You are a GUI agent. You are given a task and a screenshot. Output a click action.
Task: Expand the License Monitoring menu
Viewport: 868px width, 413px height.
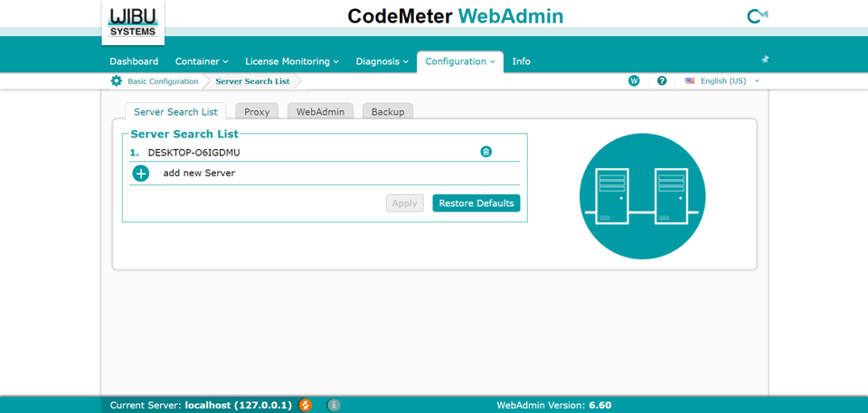tap(292, 61)
